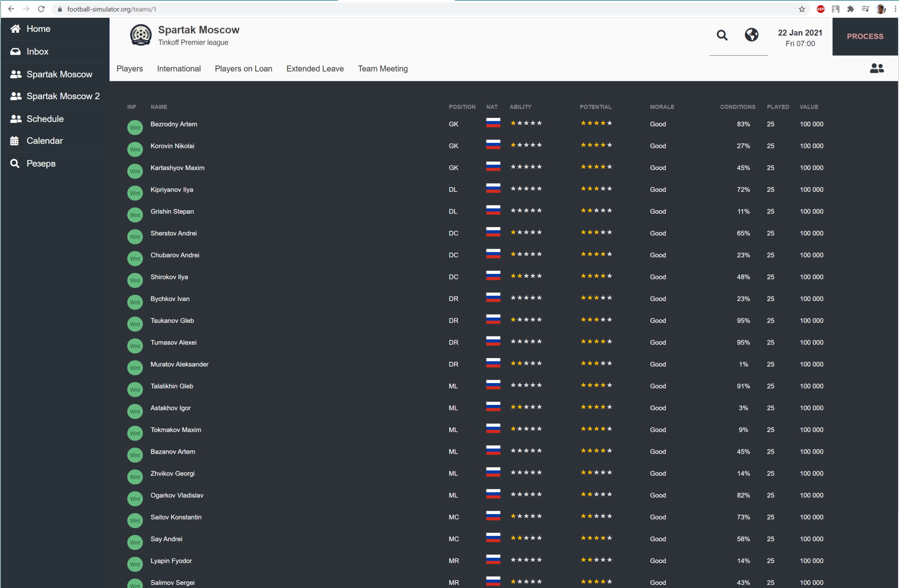Open player Korovin Nikolai profile
This screenshot has width=899, height=588.
(x=172, y=146)
